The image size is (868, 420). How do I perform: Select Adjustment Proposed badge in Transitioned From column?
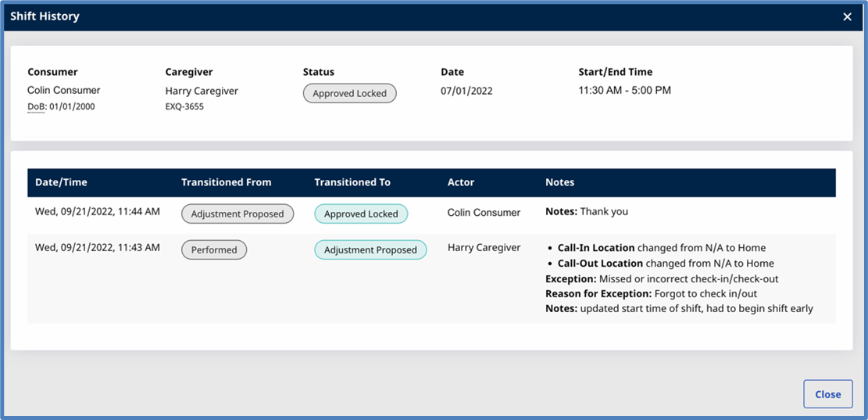point(238,214)
